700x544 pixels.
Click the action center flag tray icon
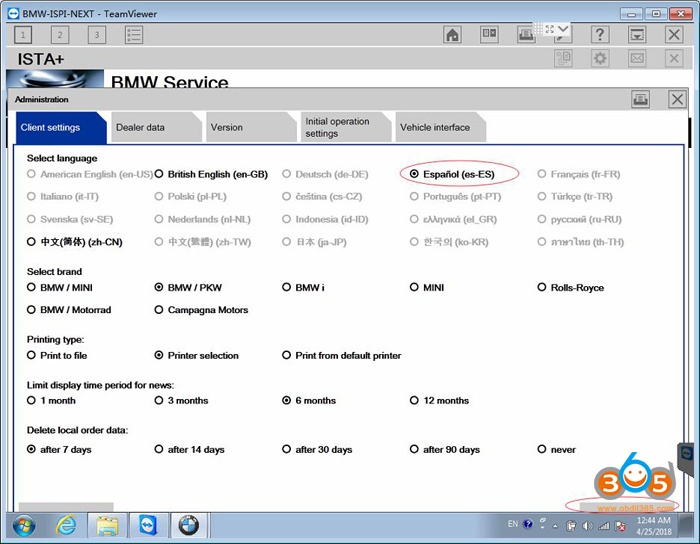[x=620, y=526]
